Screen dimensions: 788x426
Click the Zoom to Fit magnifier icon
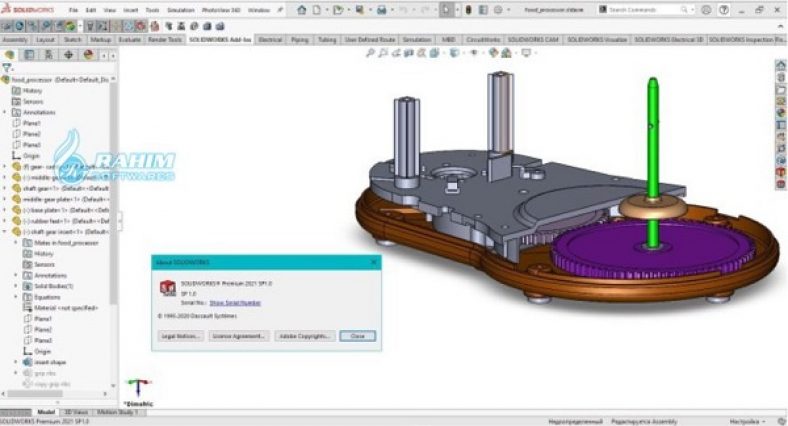click(x=370, y=51)
